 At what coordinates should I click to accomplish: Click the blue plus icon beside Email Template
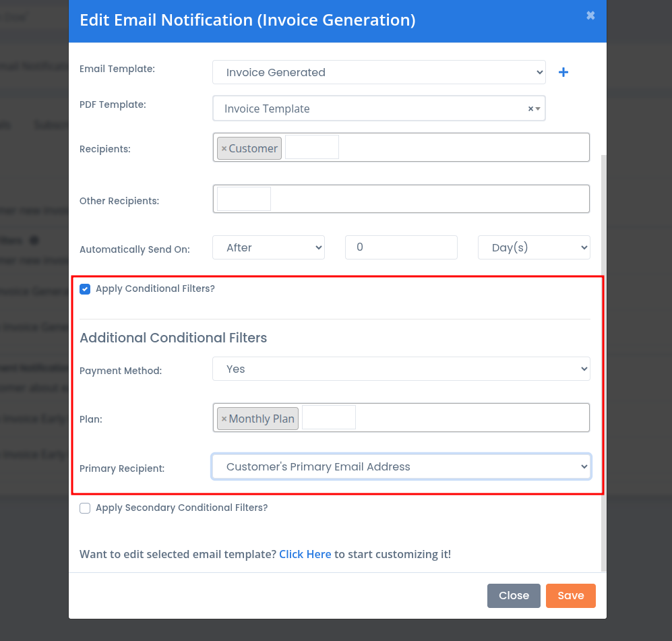pos(563,72)
